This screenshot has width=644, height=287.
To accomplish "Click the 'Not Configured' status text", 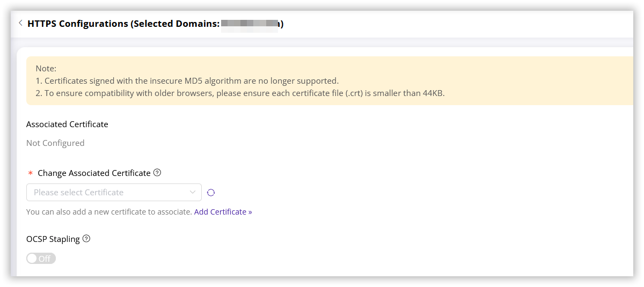I will [55, 143].
